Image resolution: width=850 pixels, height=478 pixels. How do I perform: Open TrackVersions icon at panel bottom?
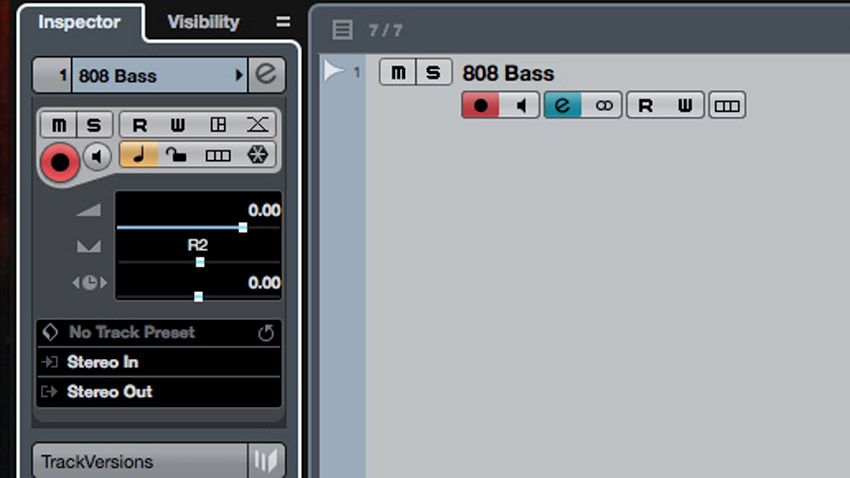pos(266,461)
